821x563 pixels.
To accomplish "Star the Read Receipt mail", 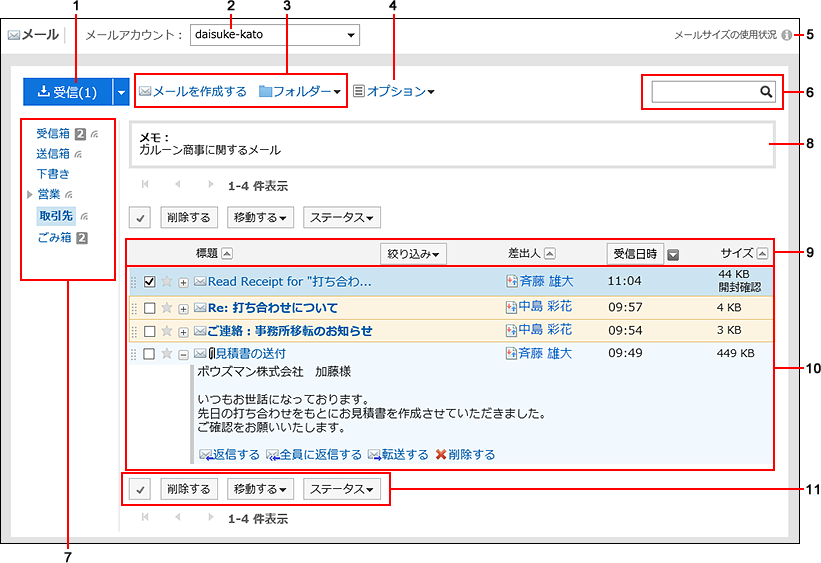I will click(167, 281).
